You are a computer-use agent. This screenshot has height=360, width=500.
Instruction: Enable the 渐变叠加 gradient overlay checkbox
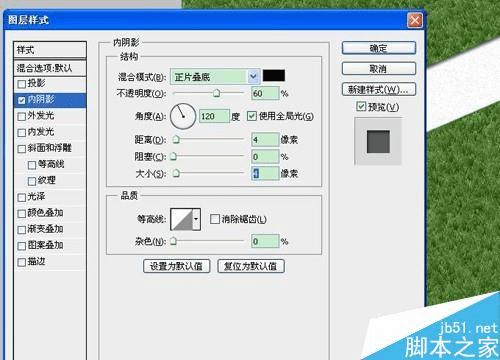pos(22,230)
